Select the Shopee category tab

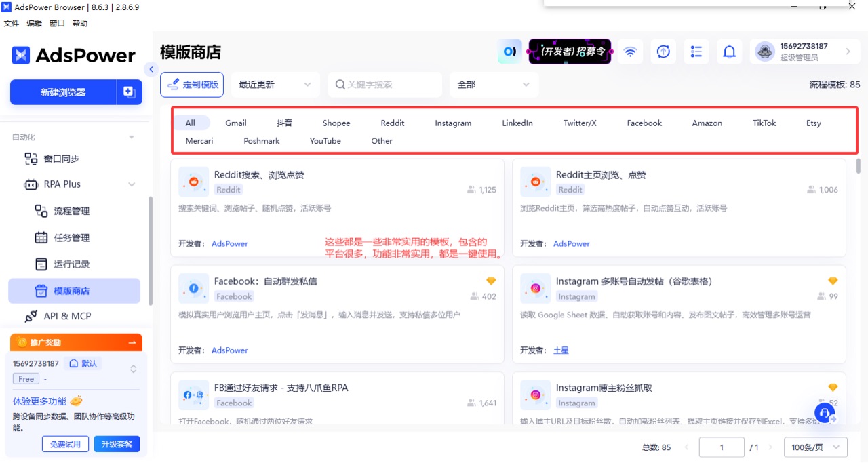pos(336,123)
